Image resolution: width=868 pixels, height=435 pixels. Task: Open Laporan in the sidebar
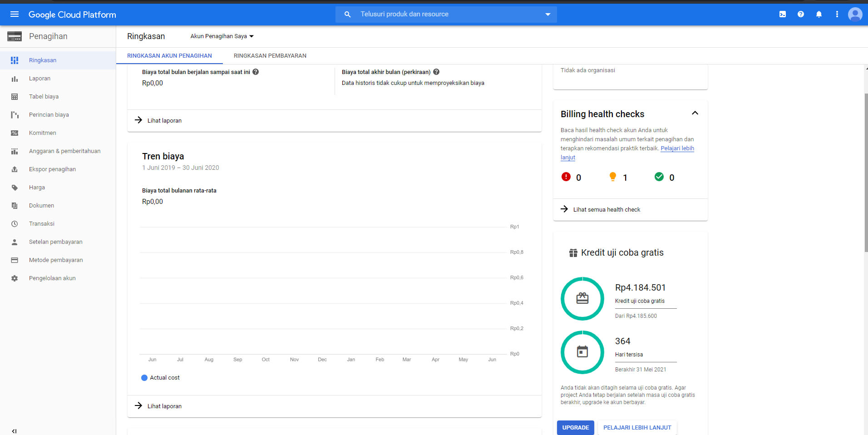39,79
